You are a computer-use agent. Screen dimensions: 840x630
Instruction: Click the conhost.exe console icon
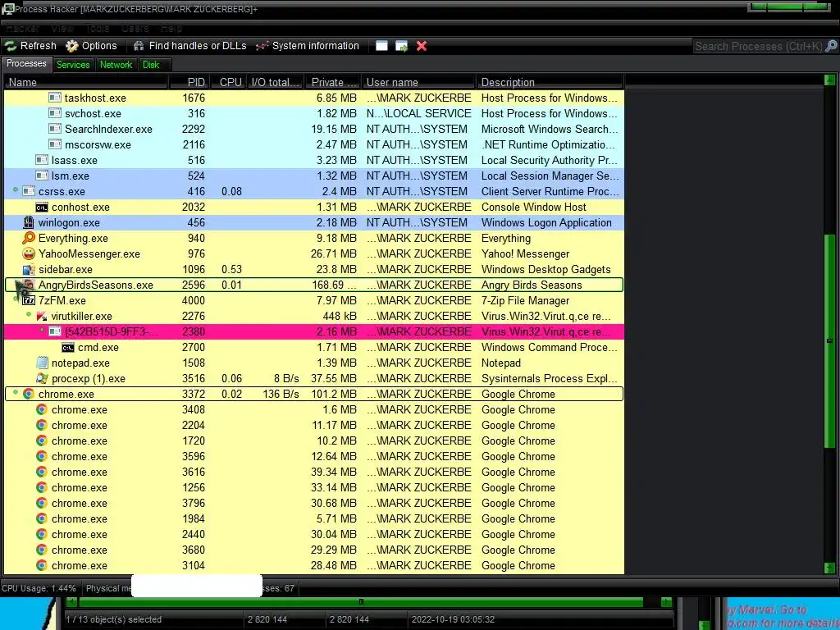click(42, 208)
